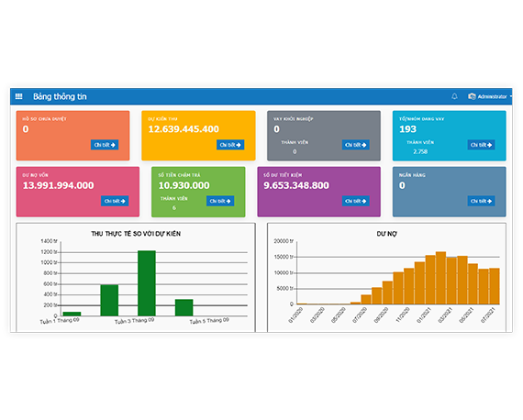Open Chi tiết on Số dư tiết kiệm card
This screenshot has width=523, height=420.
pyautogui.click(x=356, y=201)
